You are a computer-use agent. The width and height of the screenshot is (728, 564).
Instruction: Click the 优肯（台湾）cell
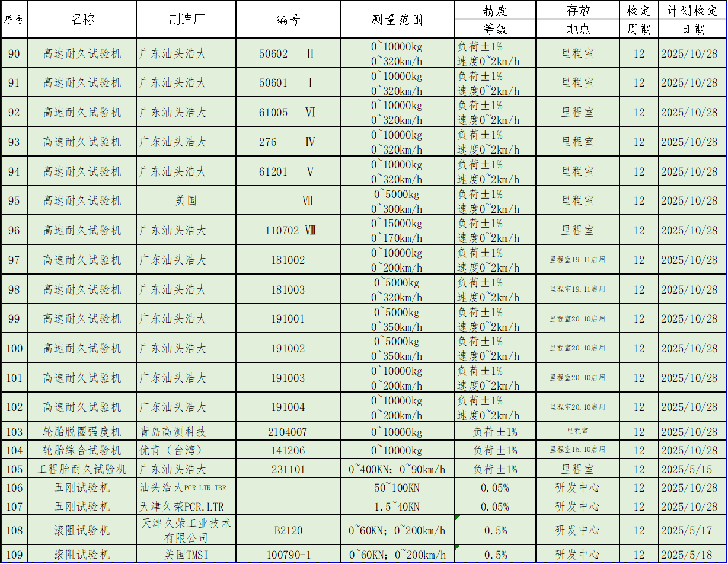(172, 450)
